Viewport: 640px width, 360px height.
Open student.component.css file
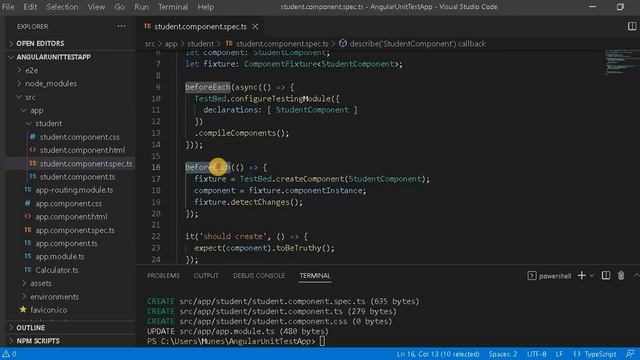(x=79, y=137)
